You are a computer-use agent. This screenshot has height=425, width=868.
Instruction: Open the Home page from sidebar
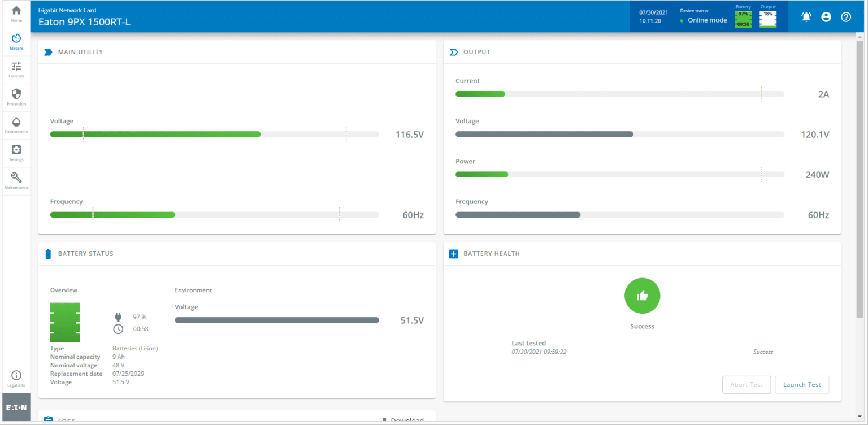pyautogui.click(x=16, y=14)
